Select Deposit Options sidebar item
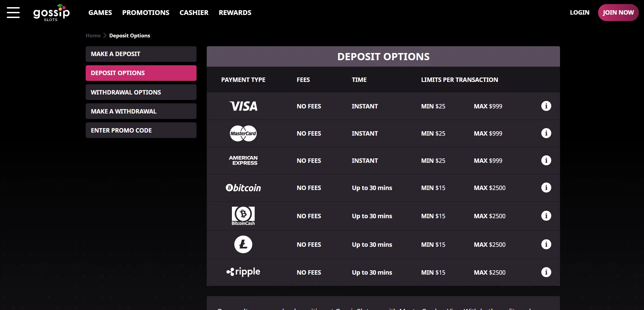This screenshot has height=310, width=644. [x=141, y=73]
